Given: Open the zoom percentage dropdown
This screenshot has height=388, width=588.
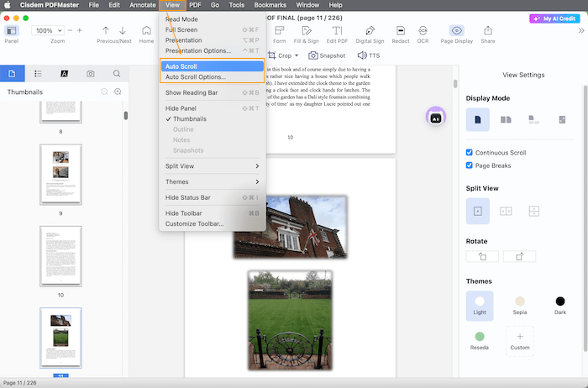Looking at the screenshot, I should (x=47, y=30).
